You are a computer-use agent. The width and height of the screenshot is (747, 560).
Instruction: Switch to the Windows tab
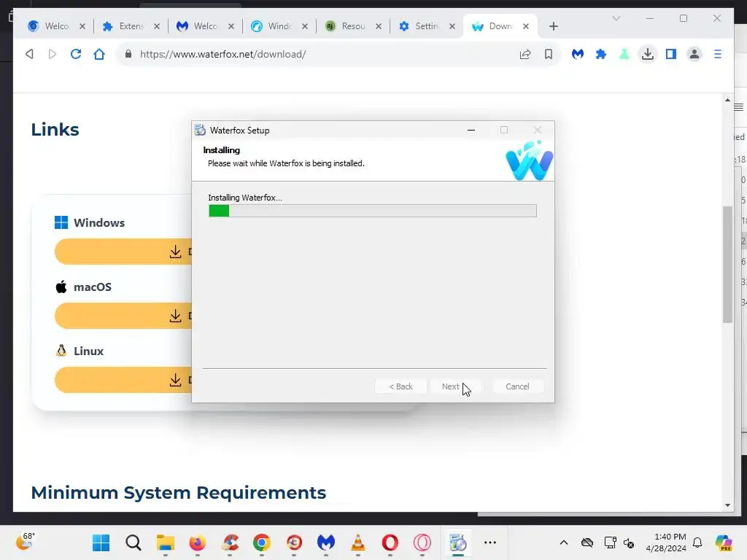[279, 26]
